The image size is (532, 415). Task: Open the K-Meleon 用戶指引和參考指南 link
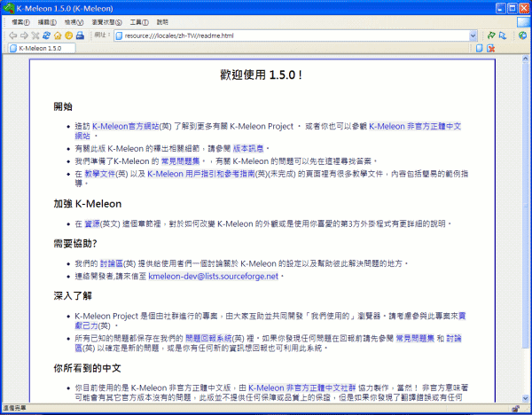point(201,174)
